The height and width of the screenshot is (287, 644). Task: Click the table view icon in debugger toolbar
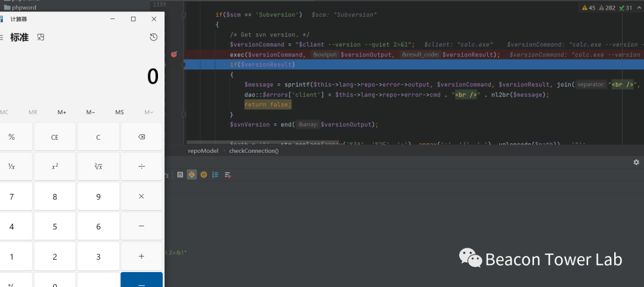coord(180,175)
